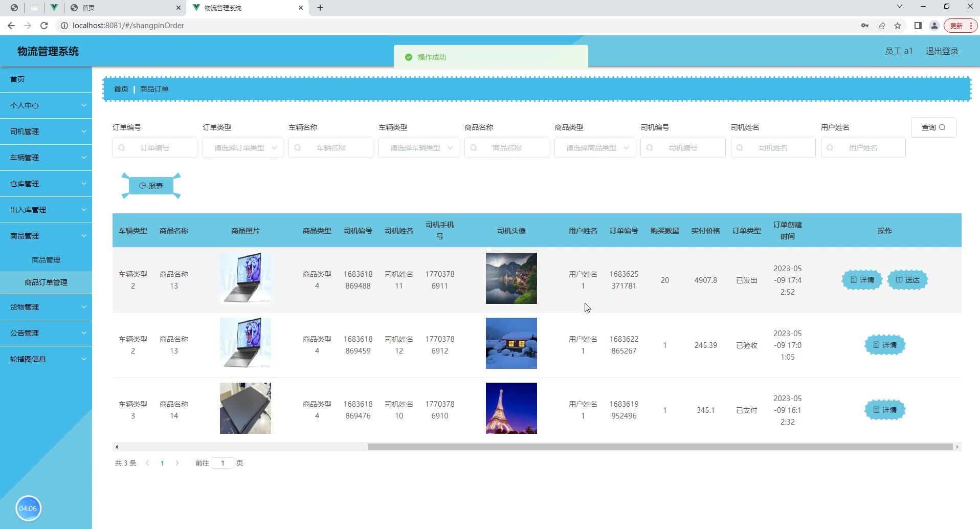Focus the 用户姓名 search field
980x529 pixels.
pos(863,148)
